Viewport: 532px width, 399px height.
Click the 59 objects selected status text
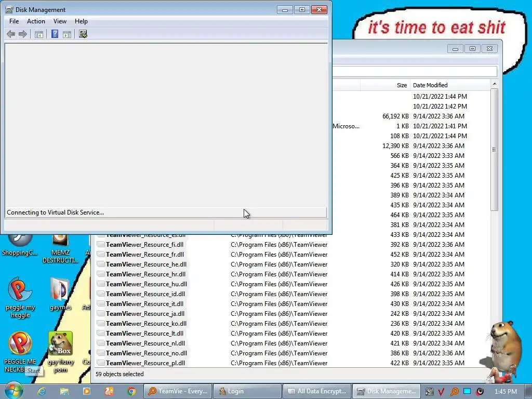click(119, 374)
